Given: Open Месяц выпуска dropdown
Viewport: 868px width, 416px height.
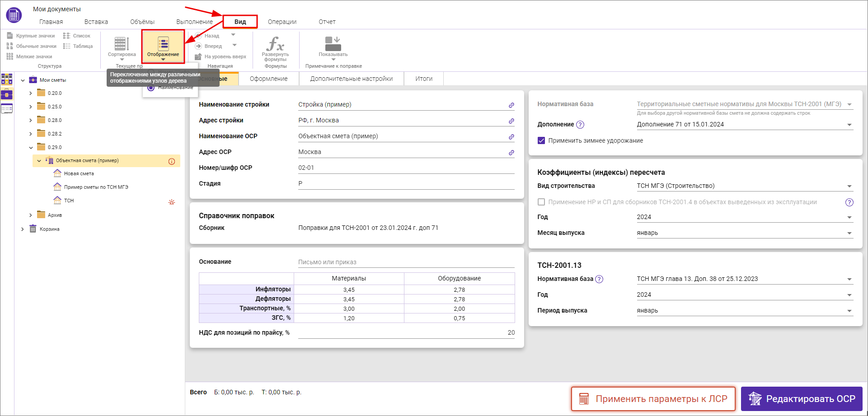Looking at the screenshot, I should point(849,233).
